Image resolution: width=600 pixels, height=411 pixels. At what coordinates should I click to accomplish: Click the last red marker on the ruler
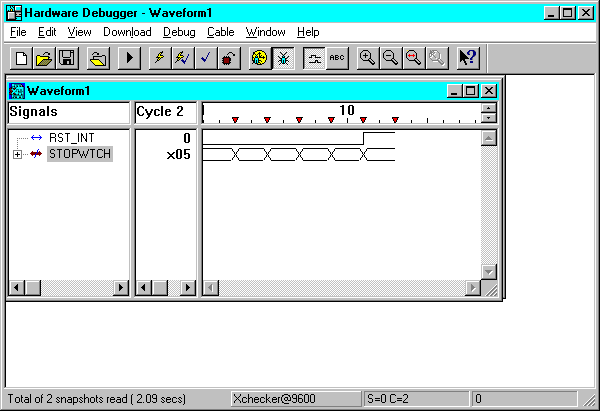point(395,120)
